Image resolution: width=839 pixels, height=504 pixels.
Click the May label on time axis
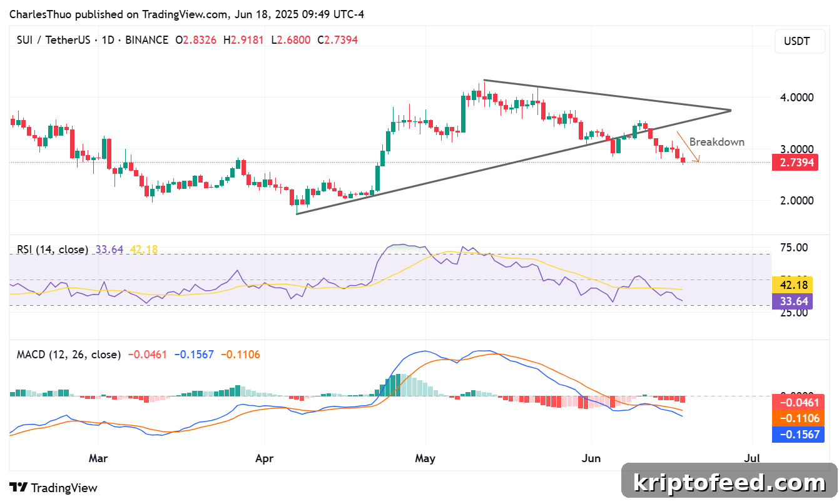click(425, 458)
